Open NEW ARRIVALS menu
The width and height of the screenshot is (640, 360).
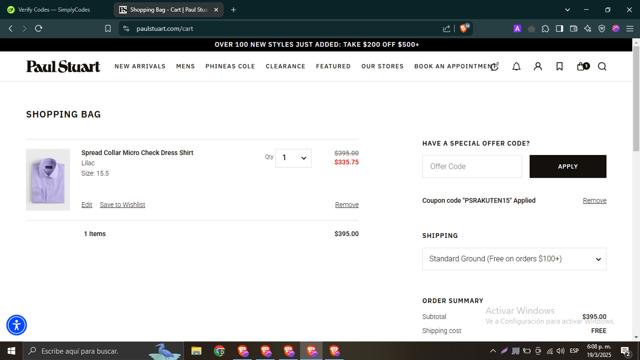point(140,66)
